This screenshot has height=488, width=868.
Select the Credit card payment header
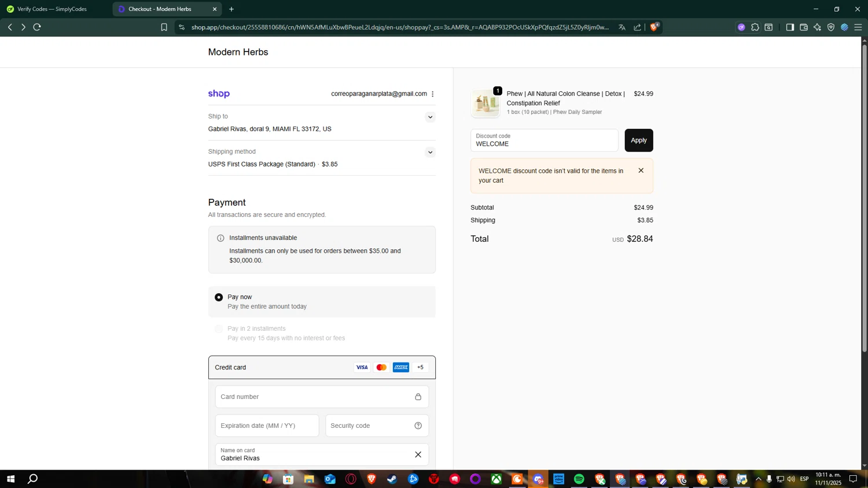tap(322, 368)
